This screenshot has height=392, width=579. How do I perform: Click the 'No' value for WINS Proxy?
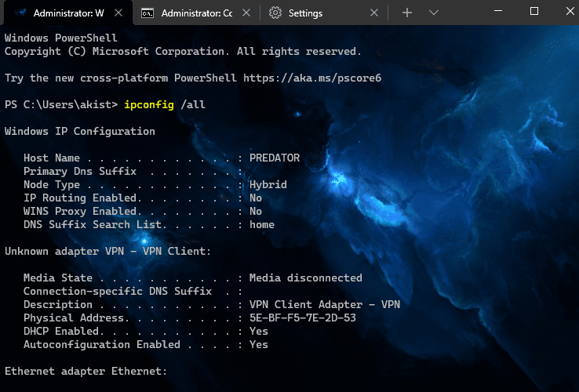click(x=256, y=211)
